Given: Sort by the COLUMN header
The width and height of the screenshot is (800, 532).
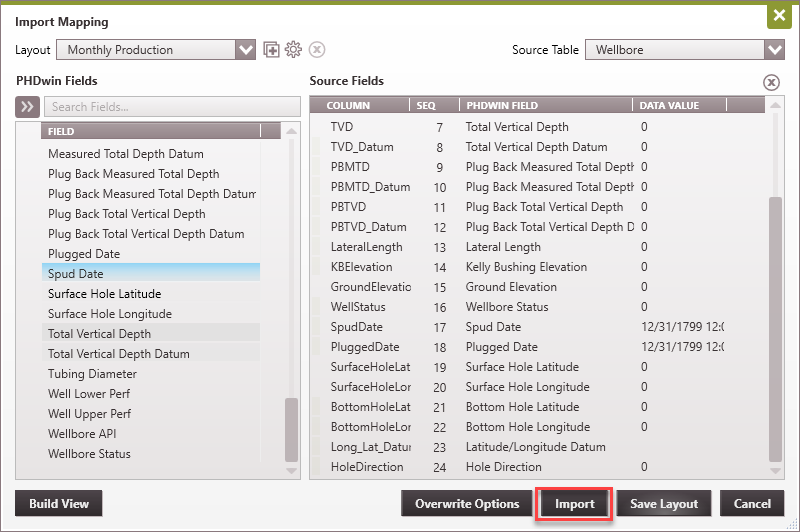Looking at the screenshot, I should click(360, 106).
